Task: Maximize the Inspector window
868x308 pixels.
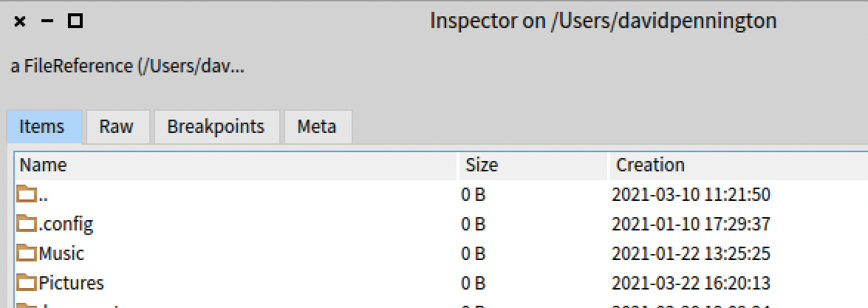Action: [x=75, y=21]
